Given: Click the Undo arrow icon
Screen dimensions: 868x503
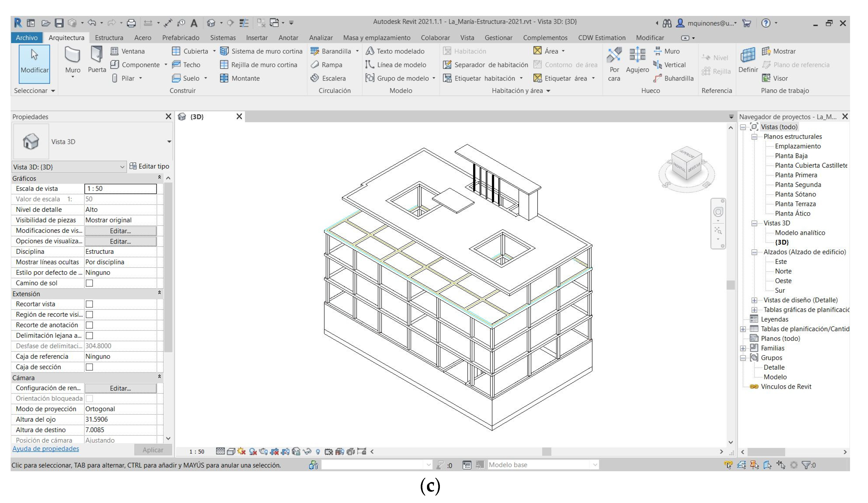Looking at the screenshot, I should click(92, 23).
